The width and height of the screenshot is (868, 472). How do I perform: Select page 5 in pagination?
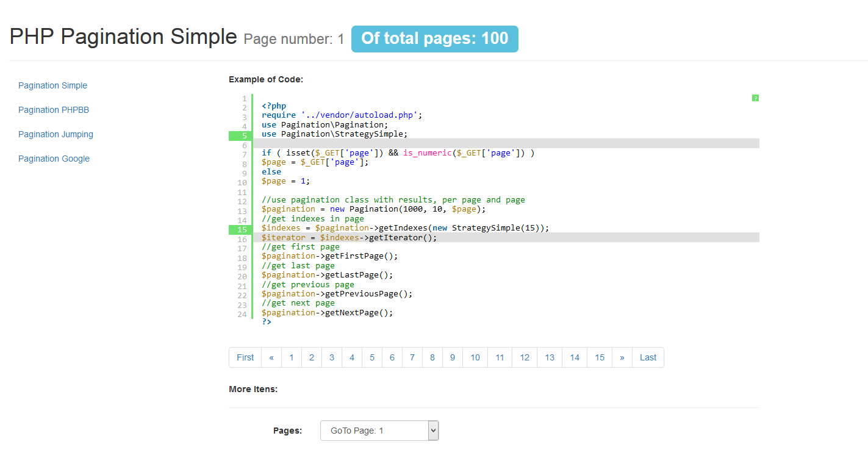(x=372, y=357)
